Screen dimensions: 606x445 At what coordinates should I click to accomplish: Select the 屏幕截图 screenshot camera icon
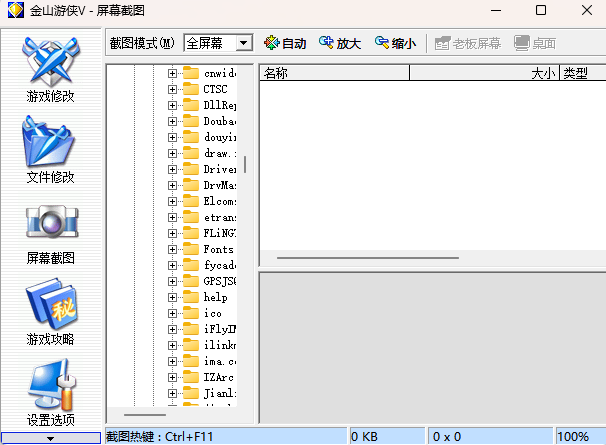tap(50, 229)
